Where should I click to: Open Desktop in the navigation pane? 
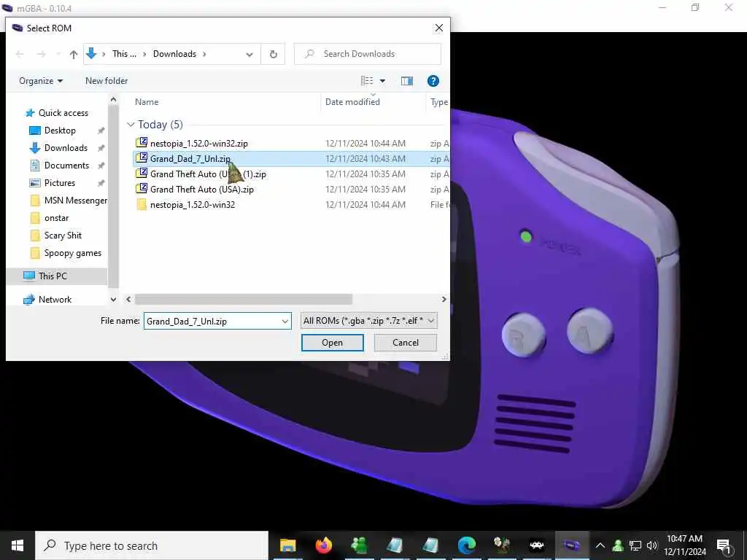(x=60, y=131)
